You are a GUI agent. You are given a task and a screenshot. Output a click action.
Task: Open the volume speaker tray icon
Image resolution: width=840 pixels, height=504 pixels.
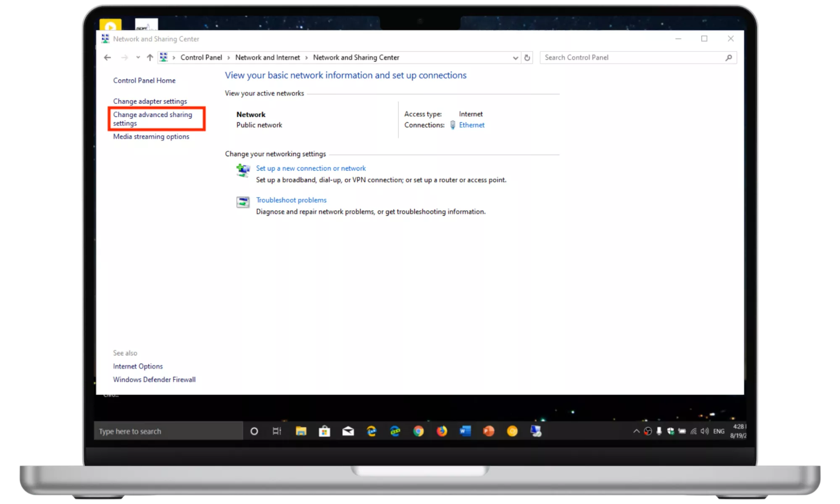click(x=705, y=431)
